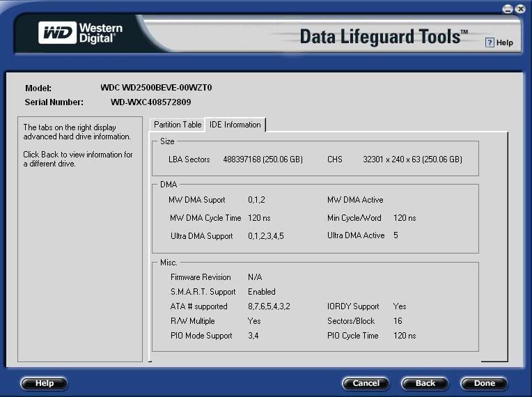The height and width of the screenshot is (397, 532).
Task: Click the DMA group heading
Action: [169, 185]
